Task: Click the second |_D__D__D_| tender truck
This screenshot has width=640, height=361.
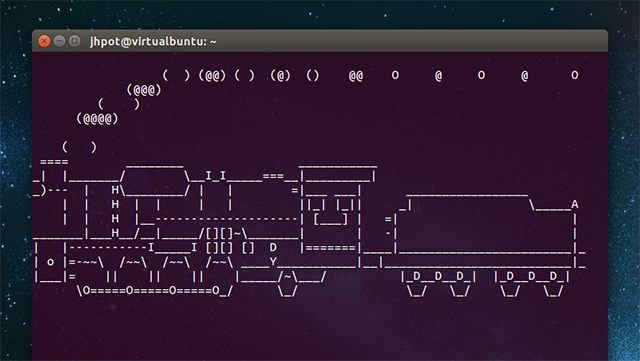Action: click(532, 276)
